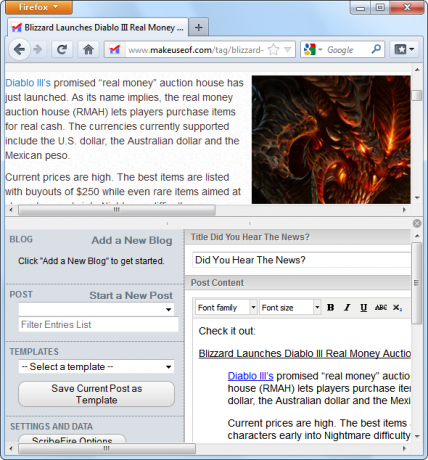
Task: Close the ScribeFire panel with the X icon
Action: tap(417, 223)
